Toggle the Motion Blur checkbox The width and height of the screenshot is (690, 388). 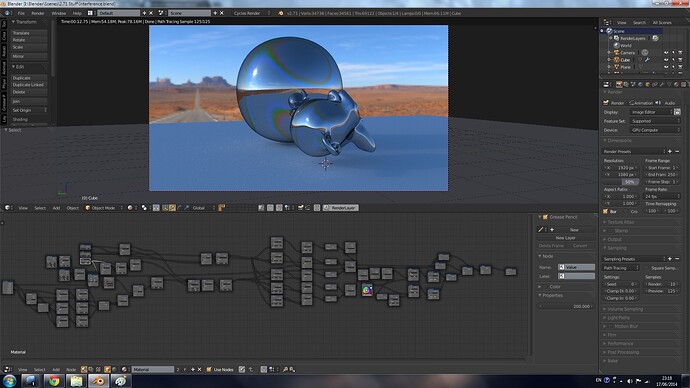click(x=610, y=326)
